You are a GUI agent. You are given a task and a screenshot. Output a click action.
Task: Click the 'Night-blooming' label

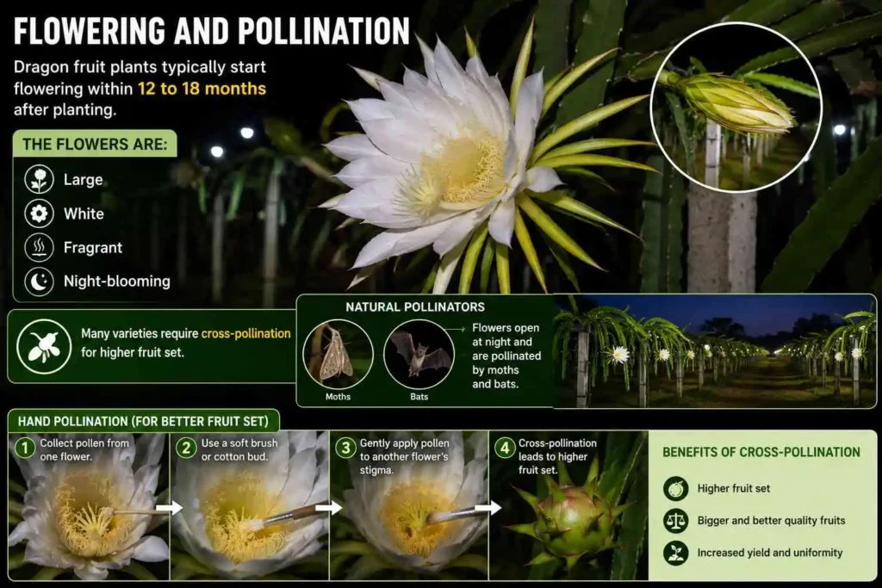pos(117,281)
